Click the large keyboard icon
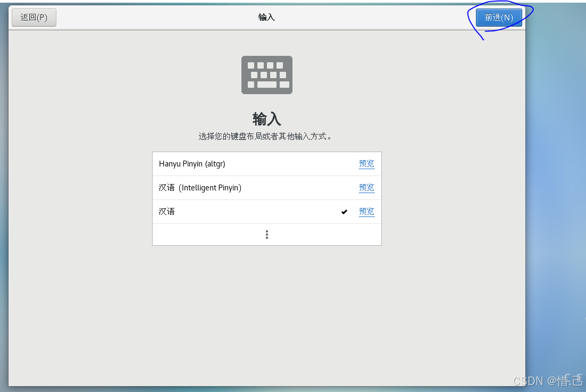 coord(266,75)
